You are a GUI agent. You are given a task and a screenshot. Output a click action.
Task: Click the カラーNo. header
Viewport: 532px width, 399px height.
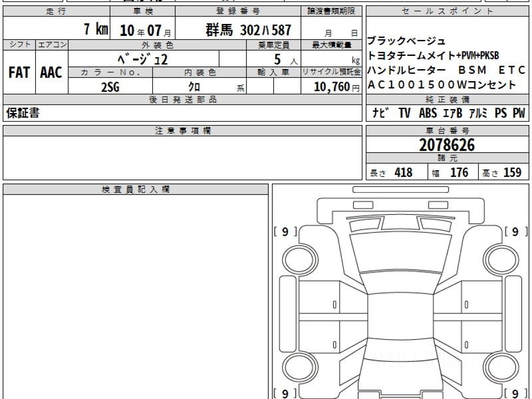click(111, 72)
